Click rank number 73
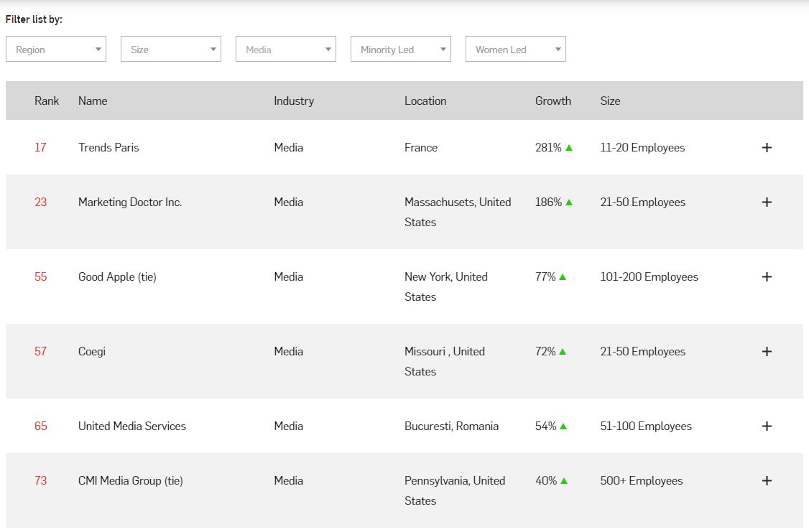The height and width of the screenshot is (532, 809). click(41, 480)
